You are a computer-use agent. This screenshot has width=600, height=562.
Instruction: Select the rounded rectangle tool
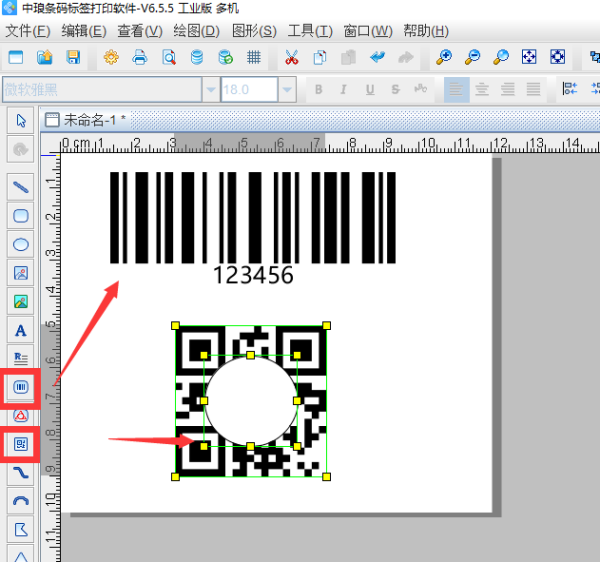click(x=21, y=216)
